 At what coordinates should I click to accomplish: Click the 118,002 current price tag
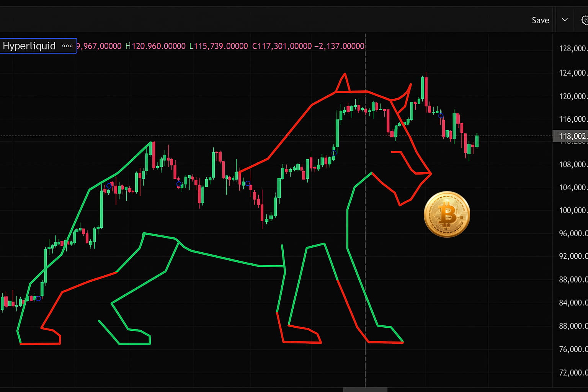[570, 136]
